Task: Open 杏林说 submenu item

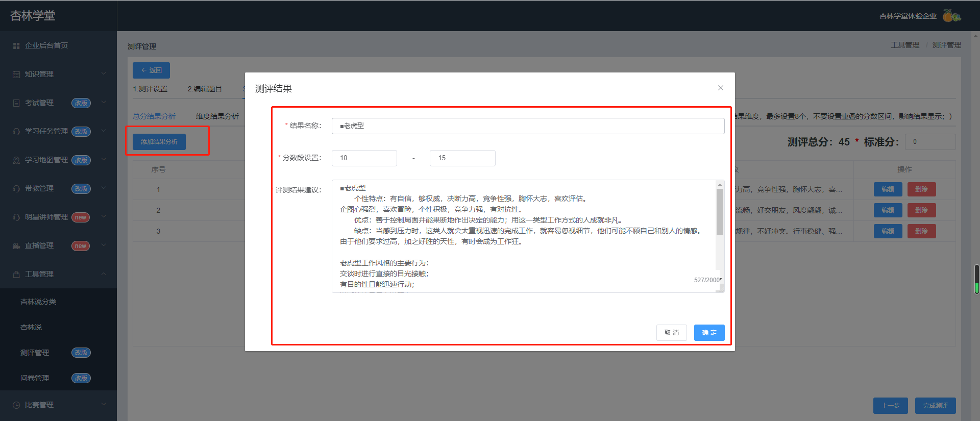Action: point(31,327)
